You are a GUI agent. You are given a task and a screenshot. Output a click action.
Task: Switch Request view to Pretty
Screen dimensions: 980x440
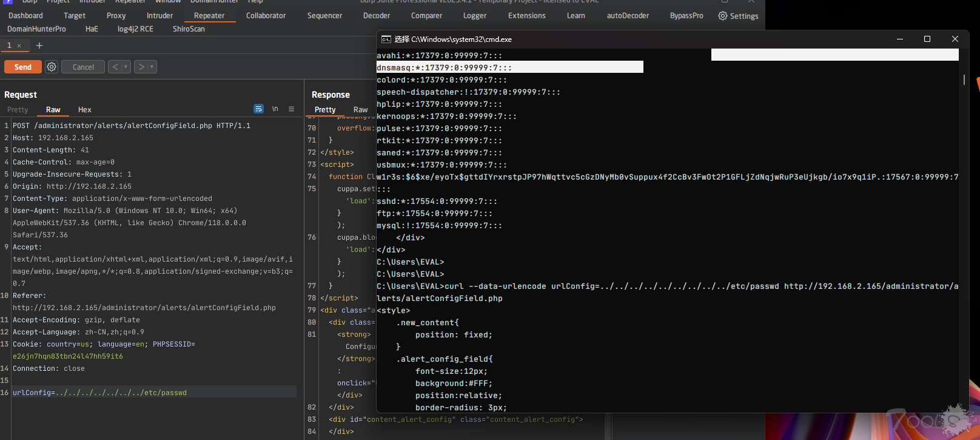pyautogui.click(x=18, y=110)
